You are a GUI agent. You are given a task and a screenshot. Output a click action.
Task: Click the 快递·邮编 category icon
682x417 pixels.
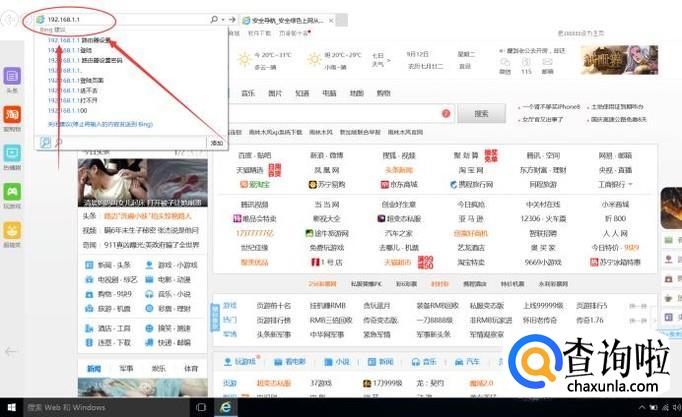(x=149, y=343)
